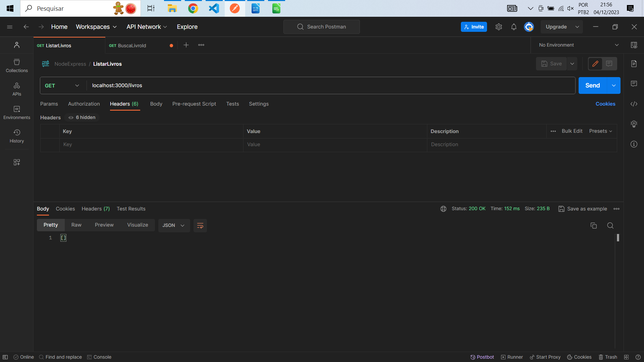Open tab options three-dot menu
The height and width of the screenshot is (362, 644).
click(x=201, y=45)
